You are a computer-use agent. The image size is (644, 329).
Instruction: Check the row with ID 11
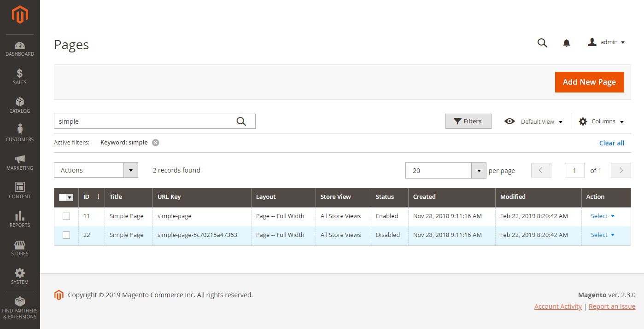click(66, 216)
